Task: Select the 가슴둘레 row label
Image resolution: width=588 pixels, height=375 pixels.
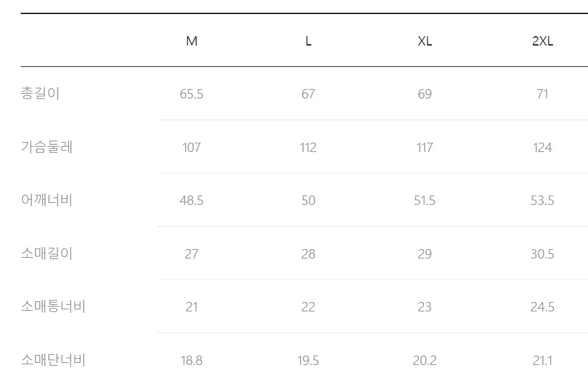Action: (47, 147)
